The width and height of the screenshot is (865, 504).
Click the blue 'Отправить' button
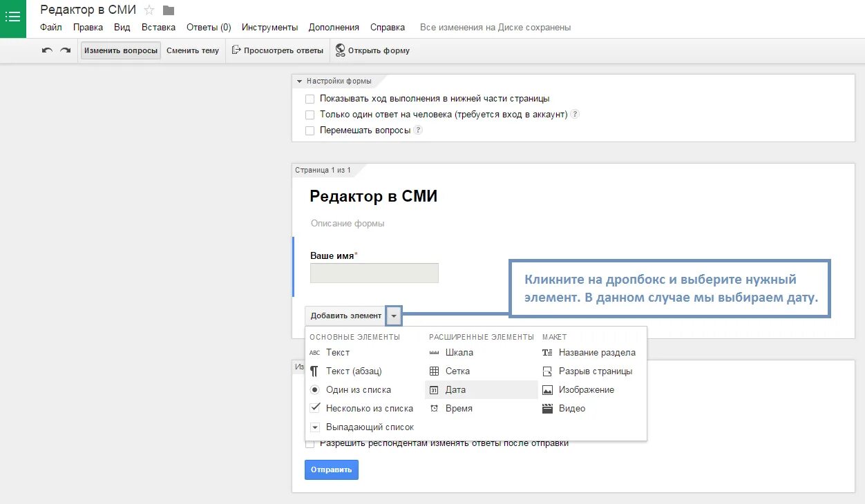pos(332,469)
